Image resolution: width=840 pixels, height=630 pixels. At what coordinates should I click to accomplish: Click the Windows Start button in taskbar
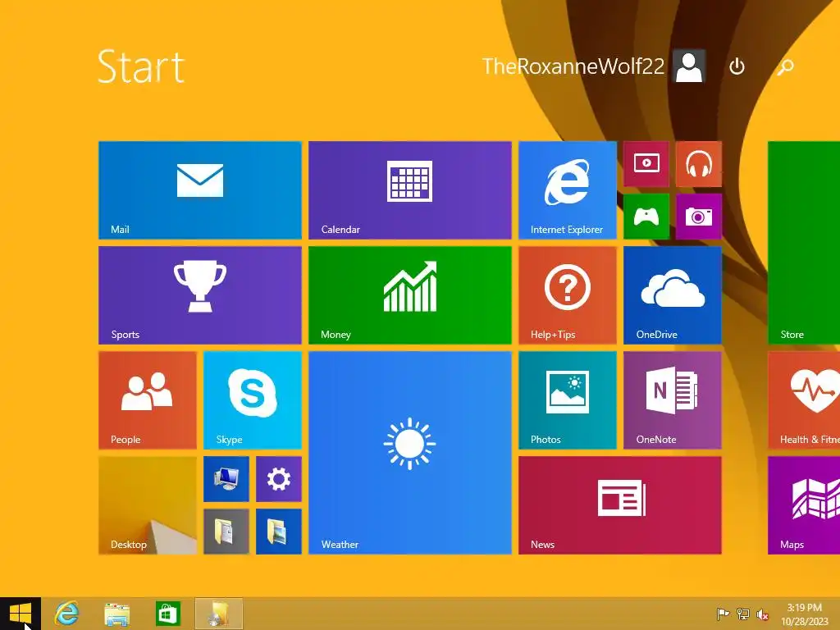(21, 614)
